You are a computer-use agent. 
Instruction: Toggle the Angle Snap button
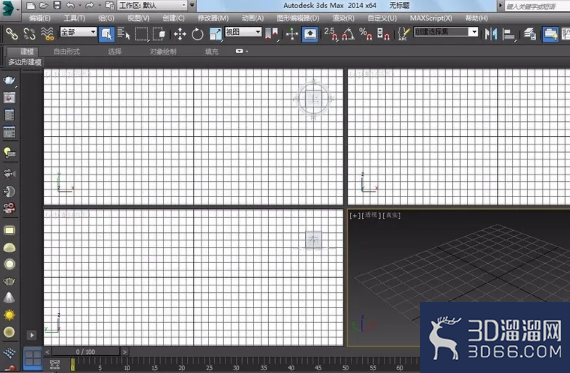pos(348,35)
